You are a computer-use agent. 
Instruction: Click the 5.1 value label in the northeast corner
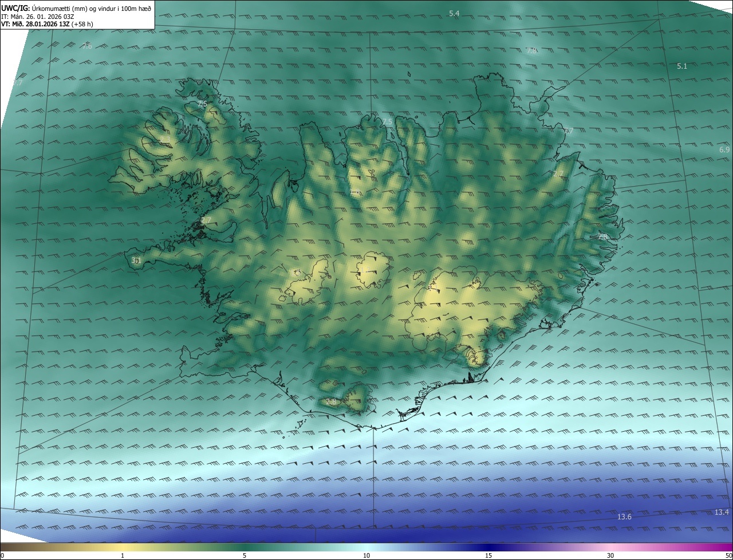[x=682, y=66]
